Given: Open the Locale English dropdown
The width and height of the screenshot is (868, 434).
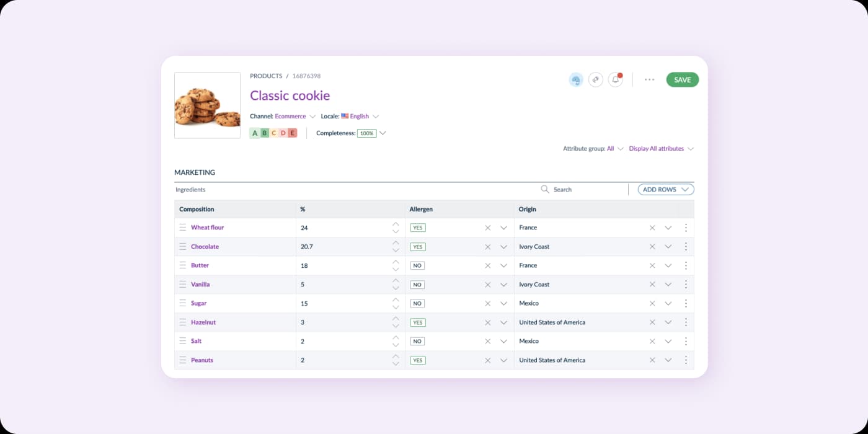Looking at the screenshot, I should [360, 117].
